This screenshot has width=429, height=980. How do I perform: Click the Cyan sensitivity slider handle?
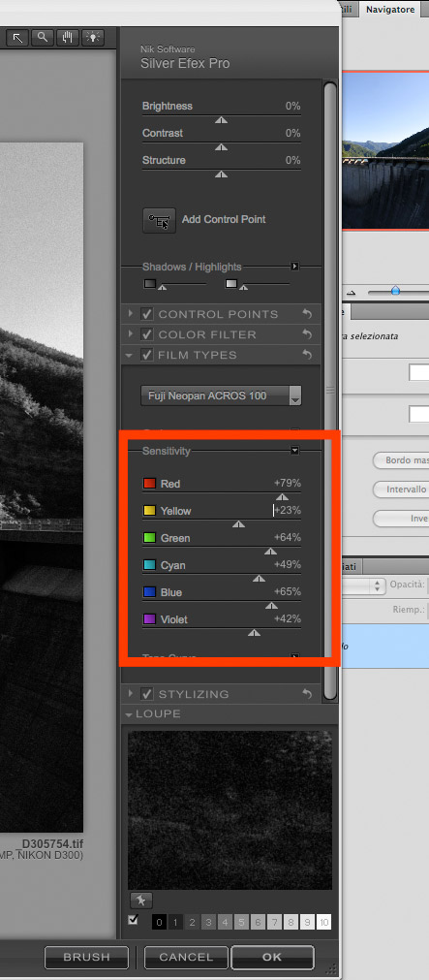pyautogui.click(x=260, y=578)
